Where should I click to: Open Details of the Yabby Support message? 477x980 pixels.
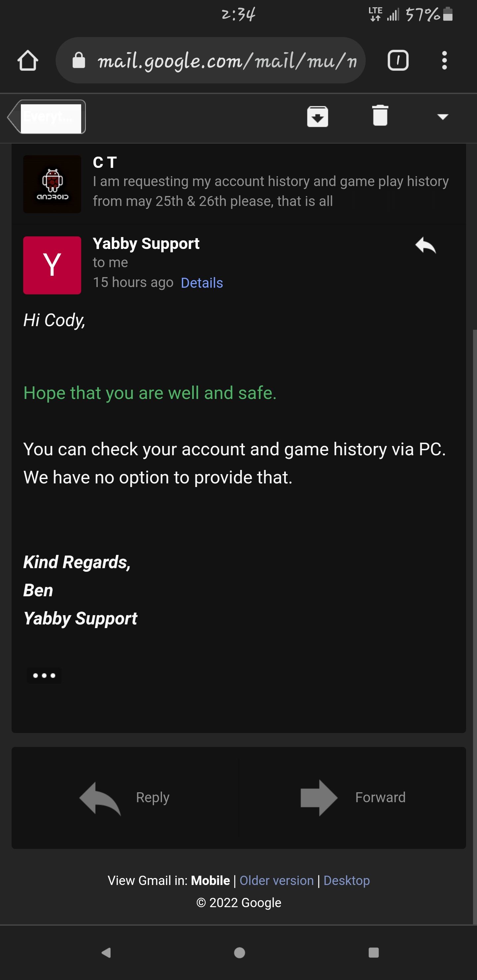202,283
